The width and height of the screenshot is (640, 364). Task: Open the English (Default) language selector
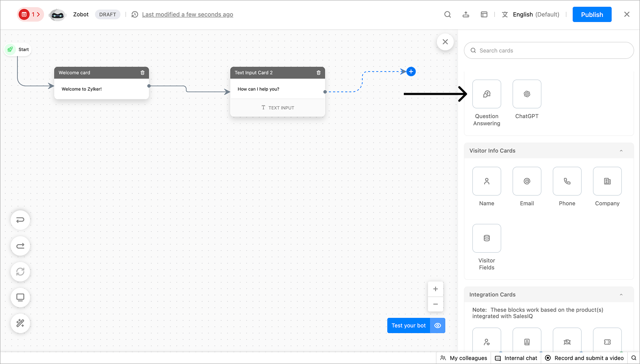[531, 14]
